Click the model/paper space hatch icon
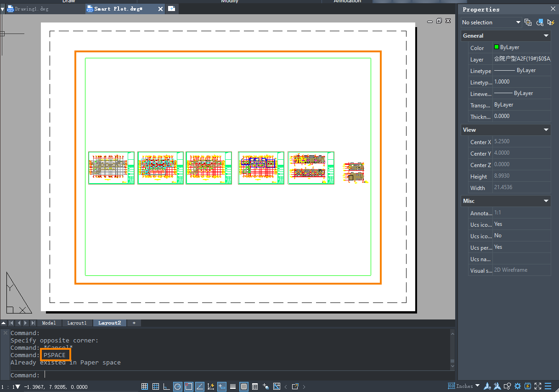The height and width of the screenshot is (392, 559). [277, 386]
